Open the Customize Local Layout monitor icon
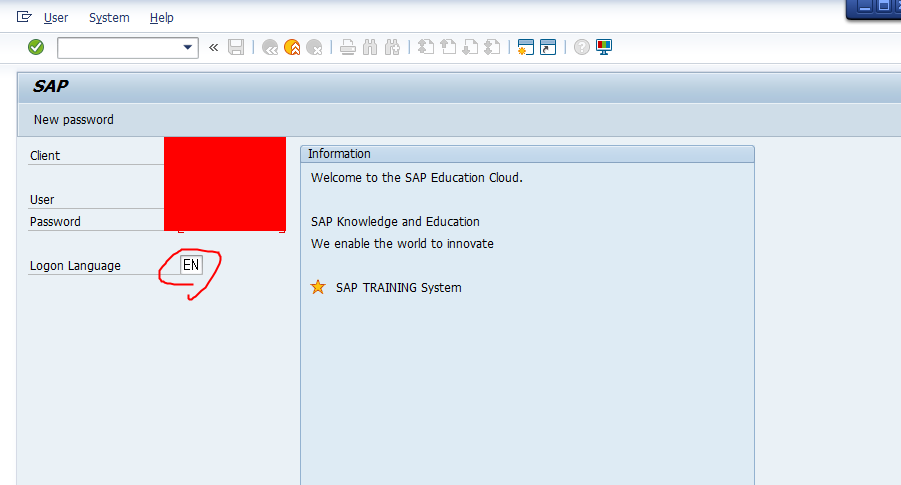This screenshot has height=485, width=901. (x=604, y=47)
